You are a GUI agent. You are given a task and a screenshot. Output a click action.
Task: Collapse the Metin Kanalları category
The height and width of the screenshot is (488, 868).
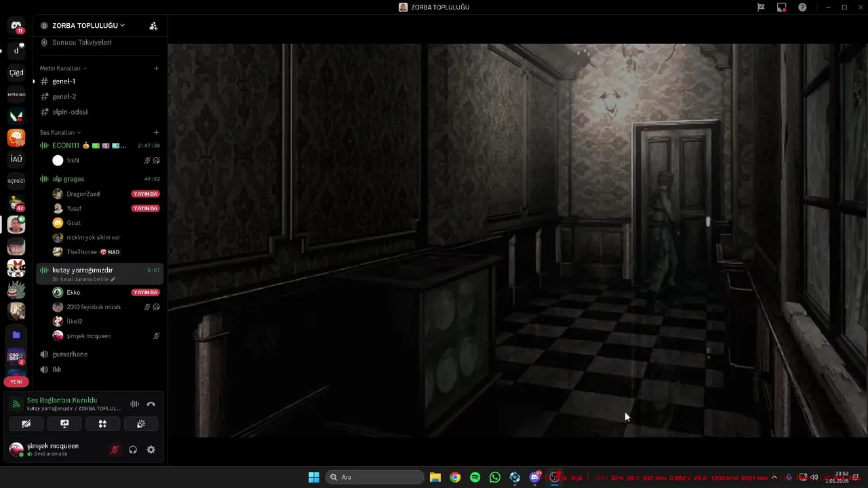point(62,68)
